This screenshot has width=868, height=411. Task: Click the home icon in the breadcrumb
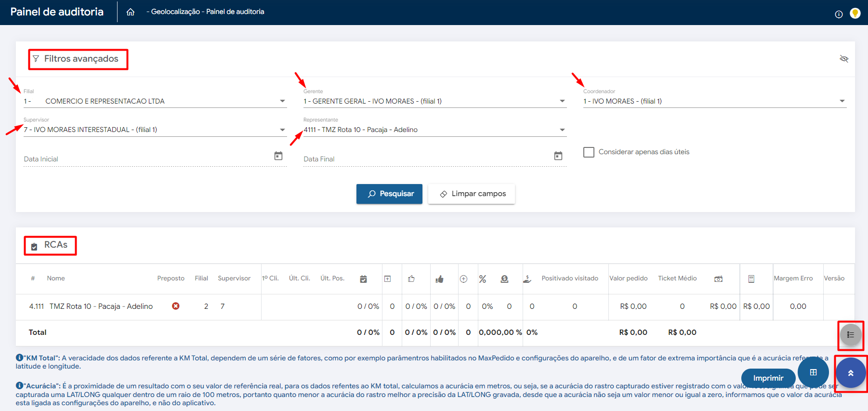click(131, 12)
